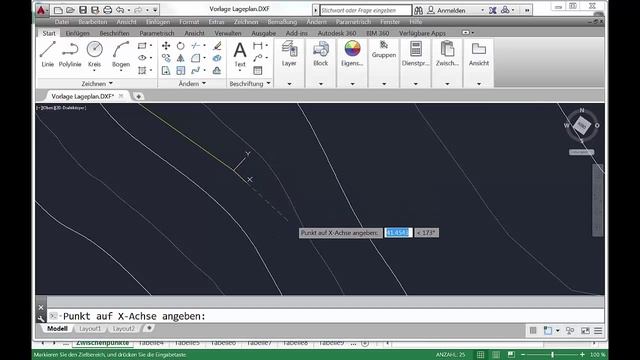Click the ViewCube top face

point(581,126)
